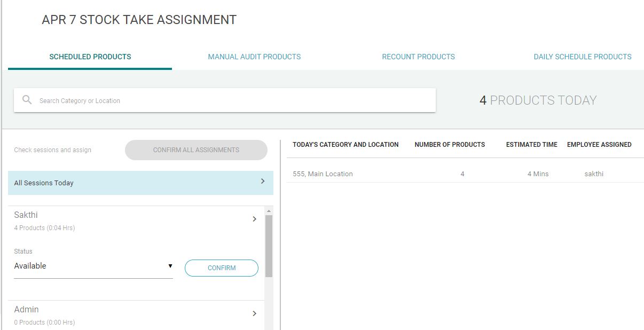The image size is (644, 330).
Task: Click Confirm All Assignments button
Action: [x=196, y=150]
